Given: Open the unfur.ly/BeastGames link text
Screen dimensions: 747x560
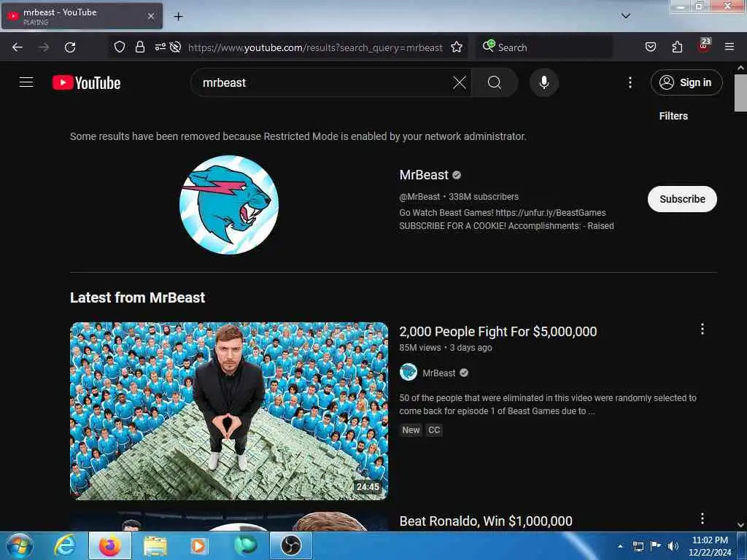Looking at the screenshot, I should (x=551, y=213).
